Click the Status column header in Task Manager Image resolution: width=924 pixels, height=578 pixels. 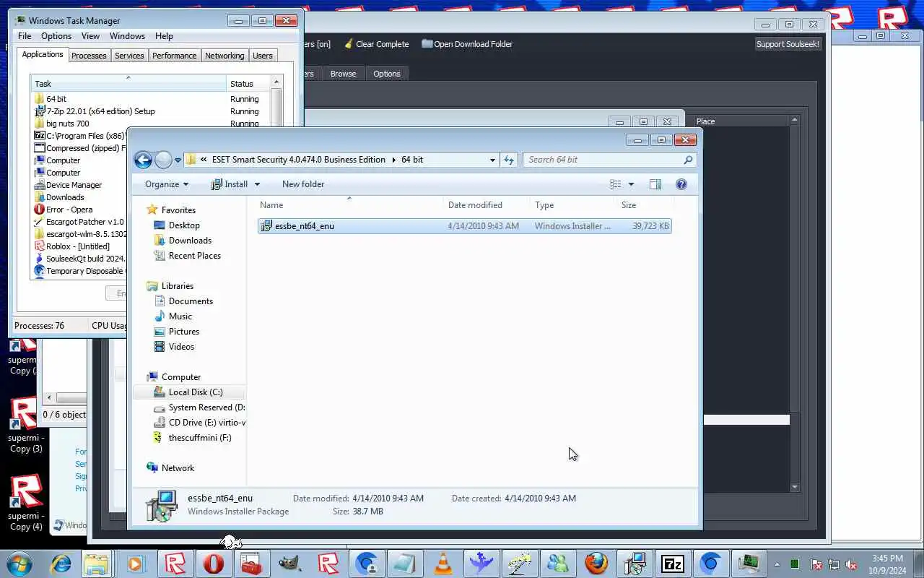[248, 84]
